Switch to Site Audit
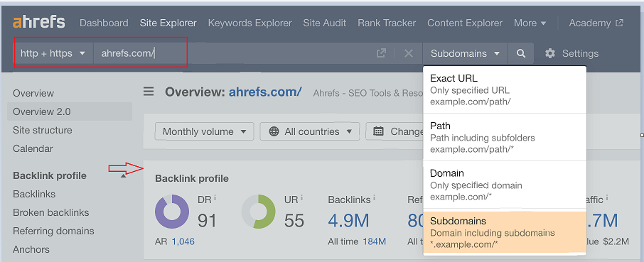The image size is (644, 262). (324, 23)
